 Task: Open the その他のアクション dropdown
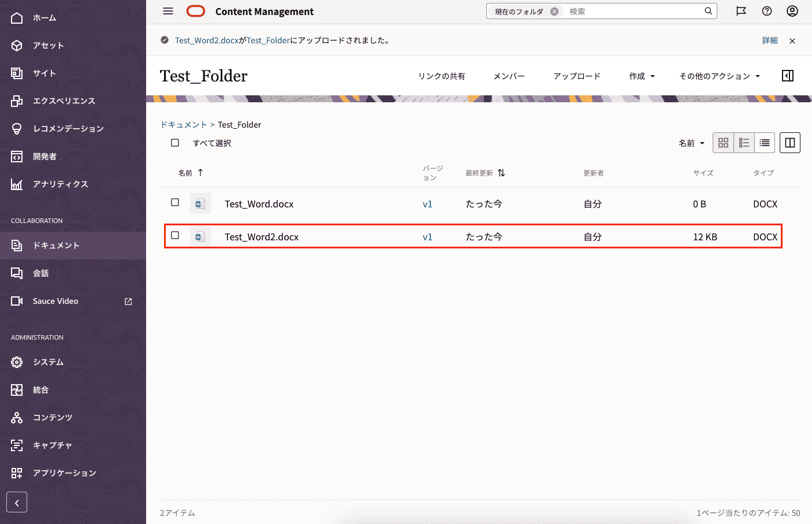point(719,76)
